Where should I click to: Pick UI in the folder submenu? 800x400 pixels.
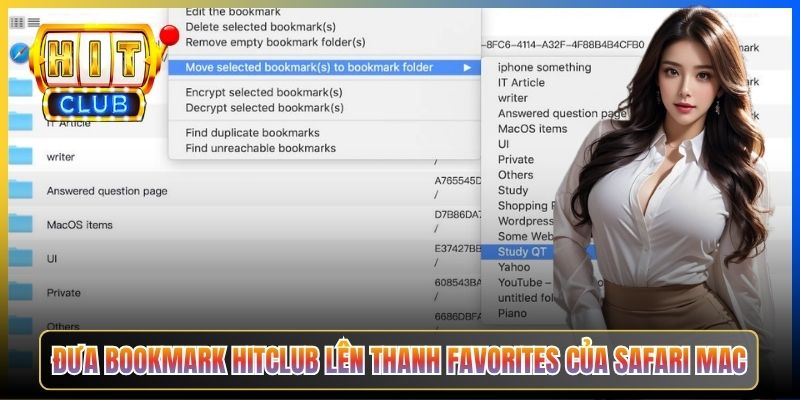point(503,144)
